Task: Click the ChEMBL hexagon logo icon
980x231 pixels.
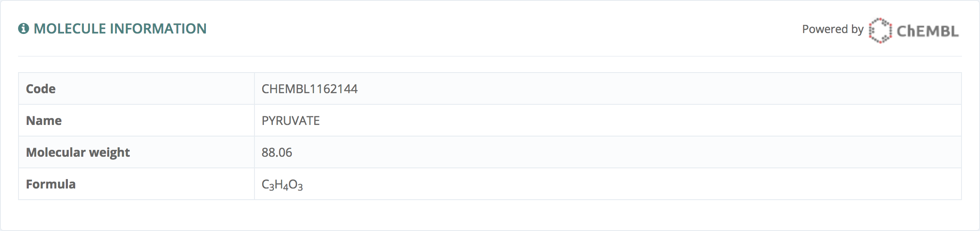Action: tap(880, 30)
